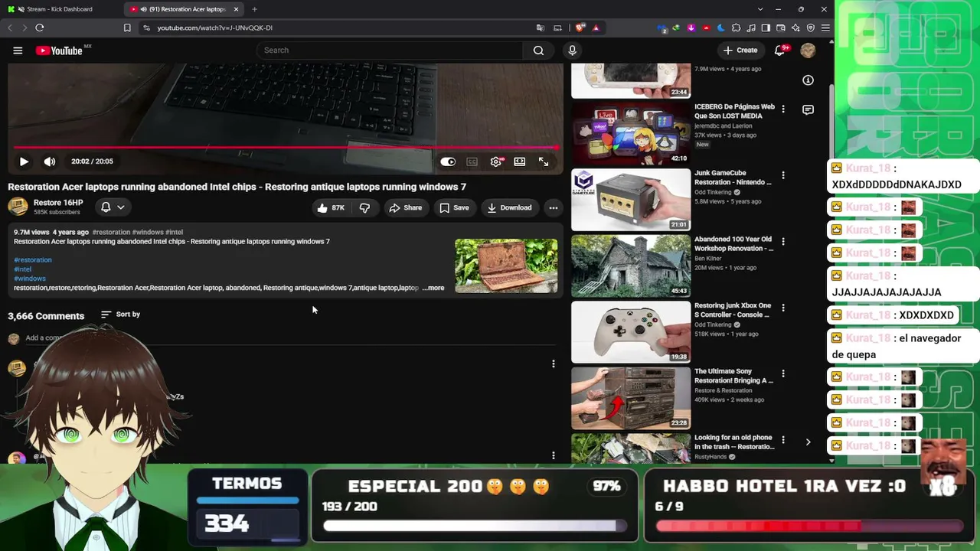This screenshot has width=980, height=551.
Task: Create a new video or post
Action: (740, 51)
